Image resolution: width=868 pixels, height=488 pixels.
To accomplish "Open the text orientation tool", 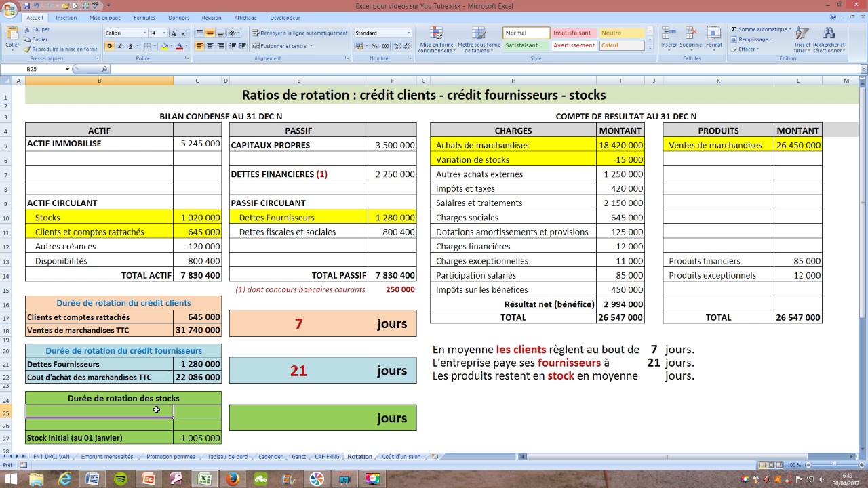I will click(233, 33).
